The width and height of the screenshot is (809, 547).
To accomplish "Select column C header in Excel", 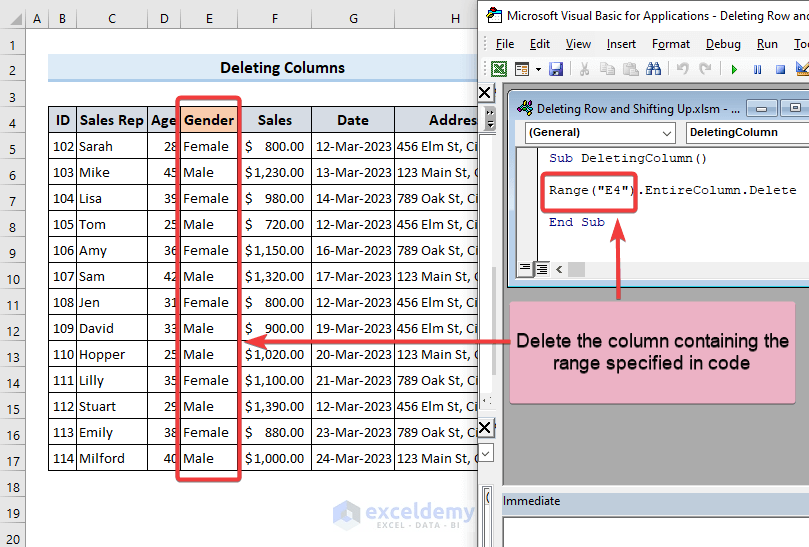I will 112,19.
